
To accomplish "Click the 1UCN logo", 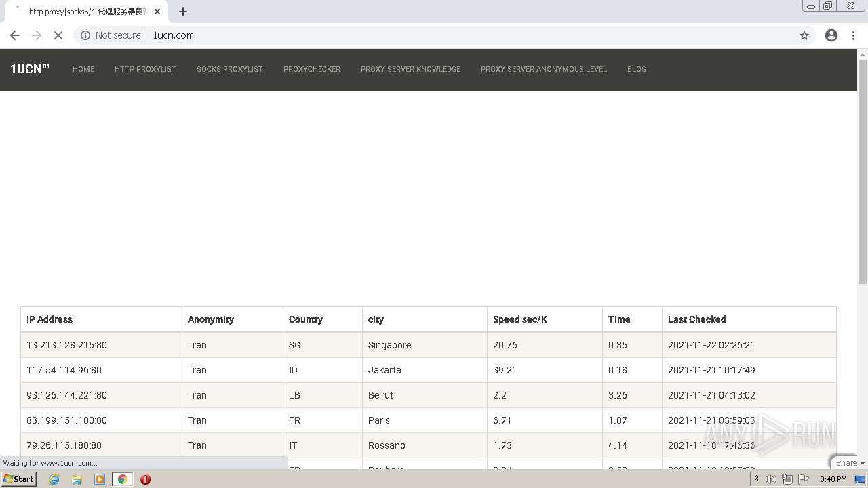I will coord(30,69).
